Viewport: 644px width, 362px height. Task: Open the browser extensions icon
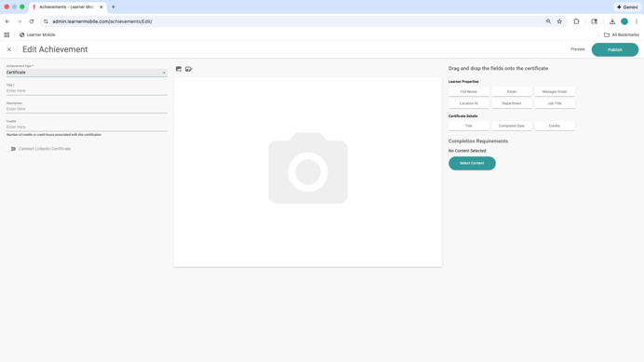[x=576, y=21]
